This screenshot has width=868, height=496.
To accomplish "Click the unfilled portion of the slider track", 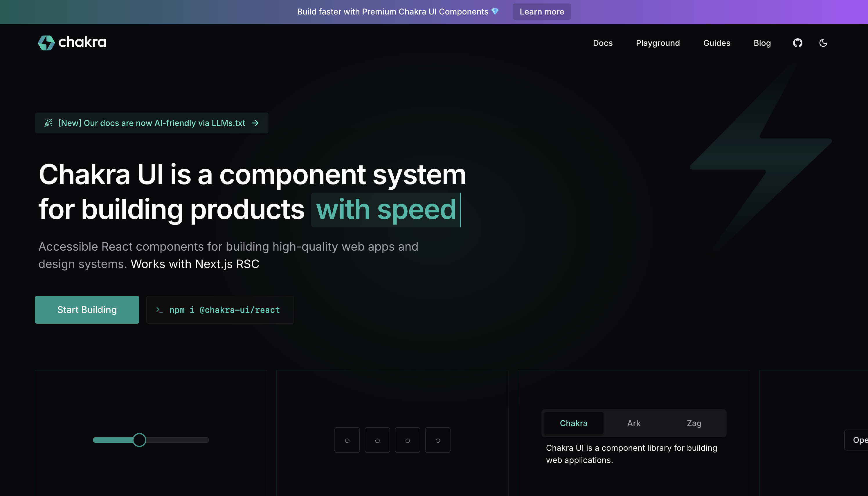I will pyautogui.click(x=177, y=440).
